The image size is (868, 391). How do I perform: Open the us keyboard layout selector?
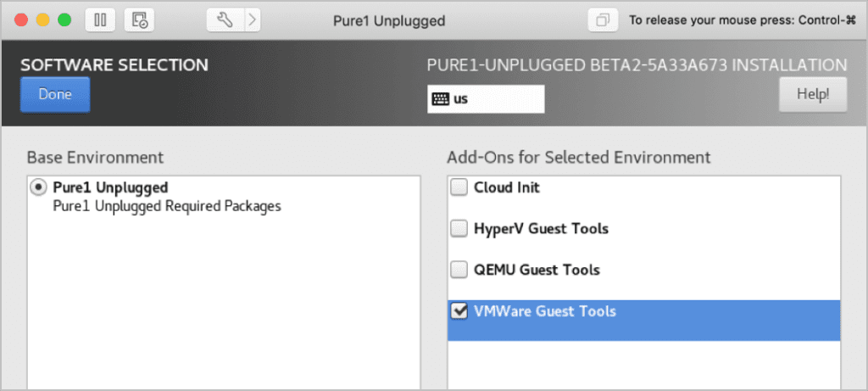point(486,99)
